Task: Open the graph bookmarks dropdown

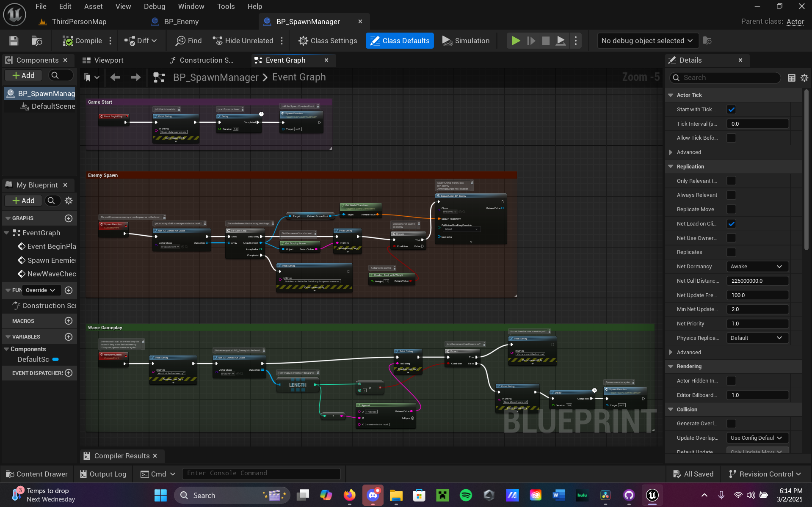Action: (91, 77)
